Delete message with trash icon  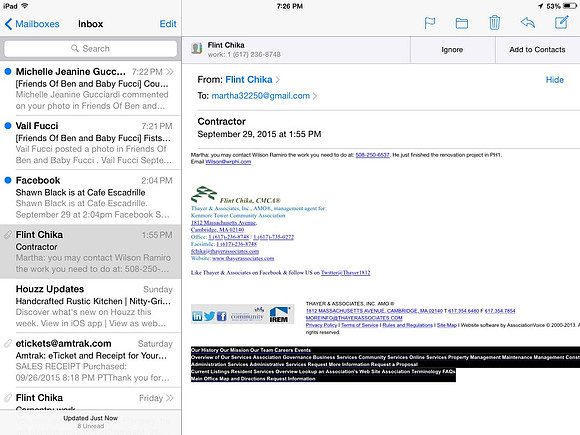pos(494,23)
